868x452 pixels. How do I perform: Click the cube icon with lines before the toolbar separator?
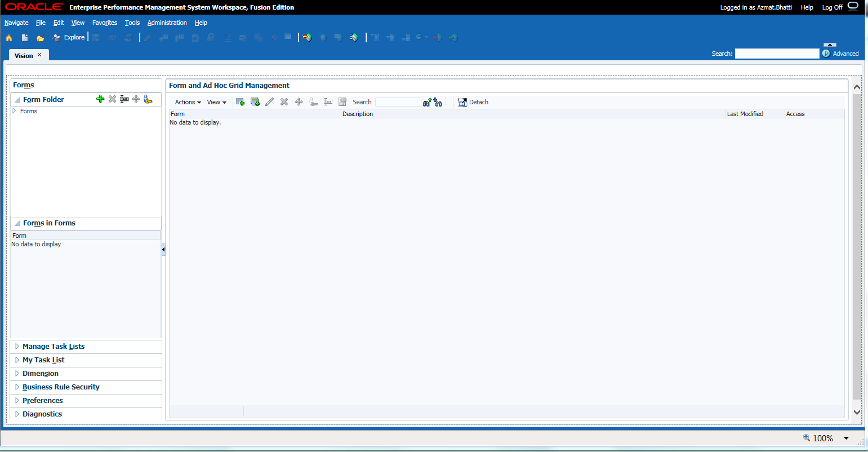tap(354, 38)
